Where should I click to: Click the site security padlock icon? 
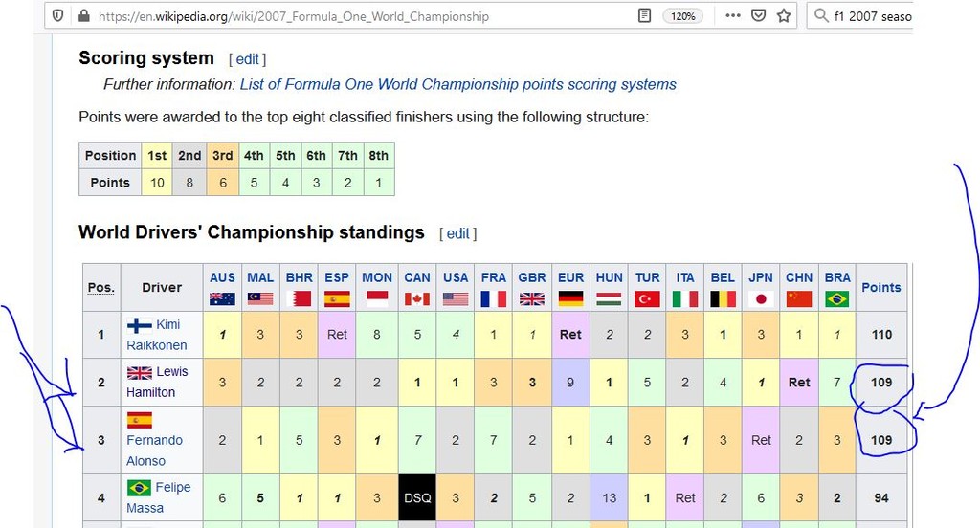(x=82, y=16)
